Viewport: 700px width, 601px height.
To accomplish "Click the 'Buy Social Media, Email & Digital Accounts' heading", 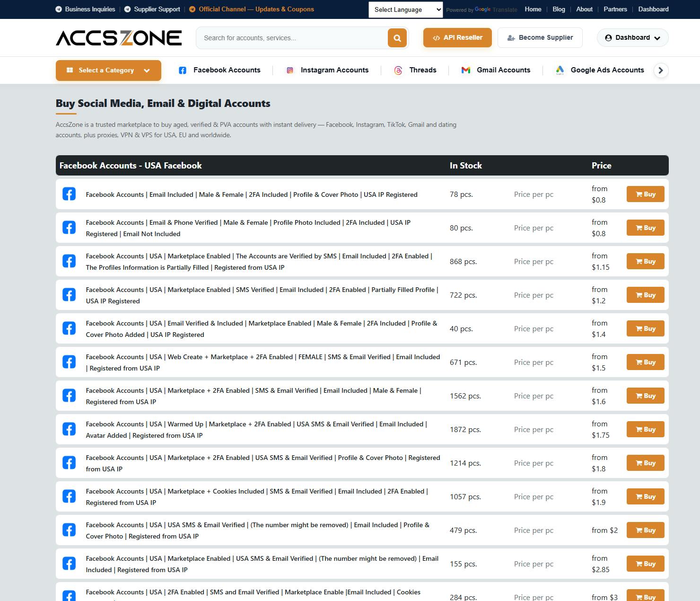I will pyautogui.click(x=163, y=104).
